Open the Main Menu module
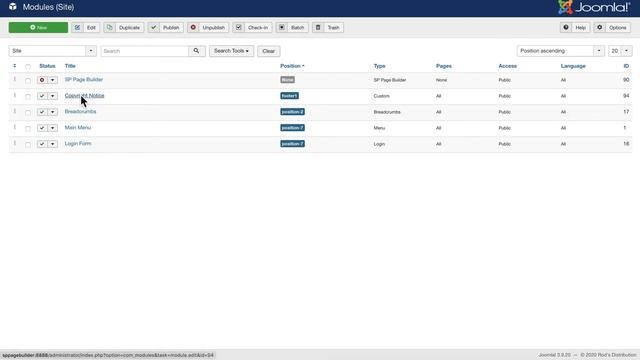The image size is (640, 360). point(78,127)
